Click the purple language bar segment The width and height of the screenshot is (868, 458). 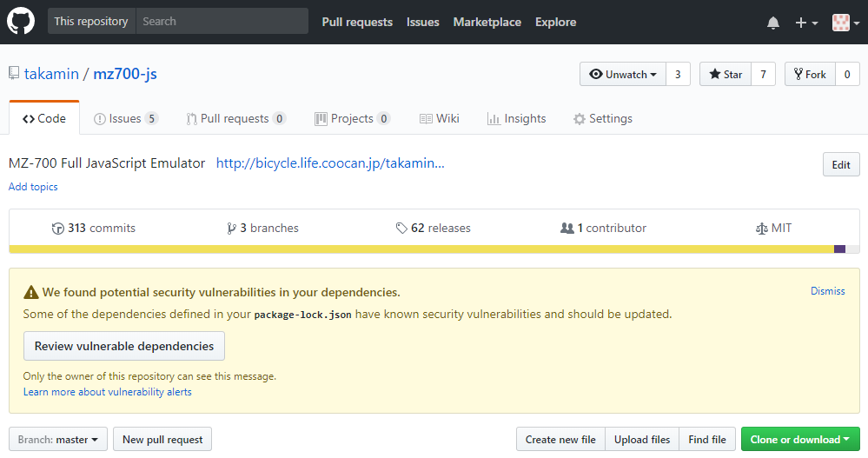point(839,249)
